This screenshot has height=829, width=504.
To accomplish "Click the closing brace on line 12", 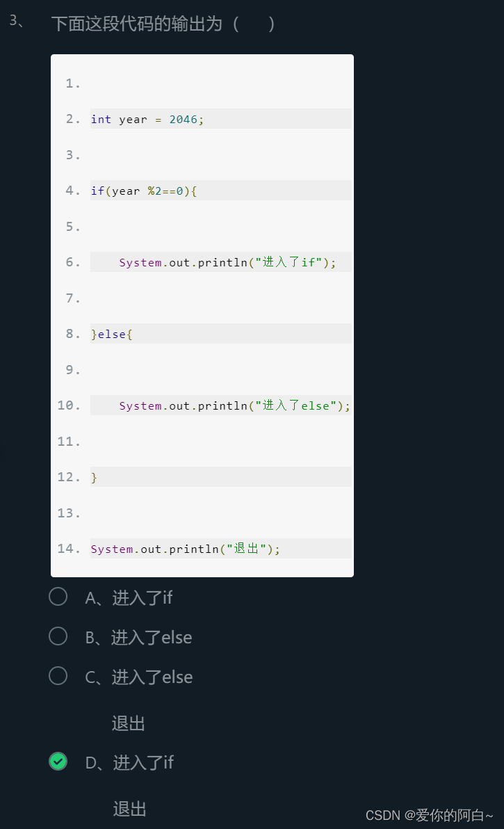I will 92,477.
